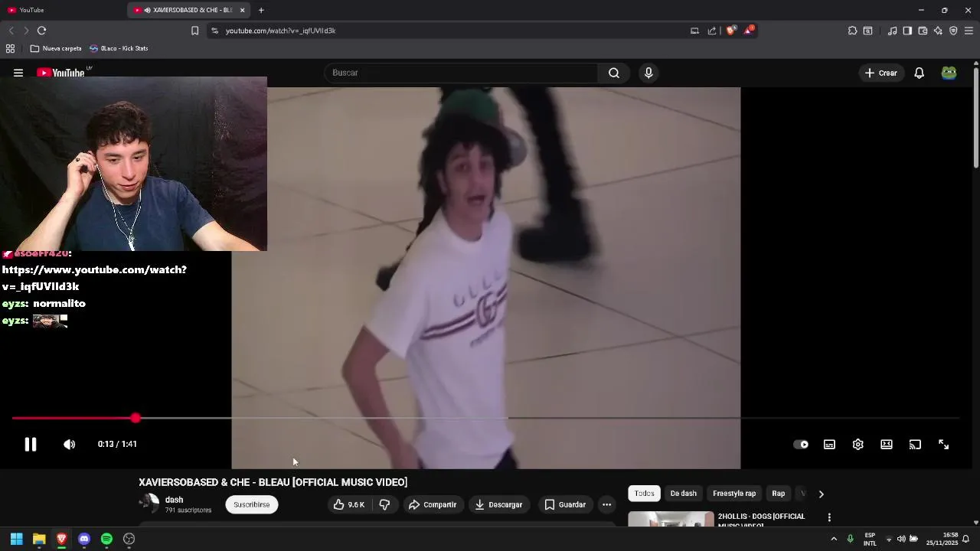Screen dimensions: 980x551
Task: Click the Descargar download button
Action: point(498,504)
